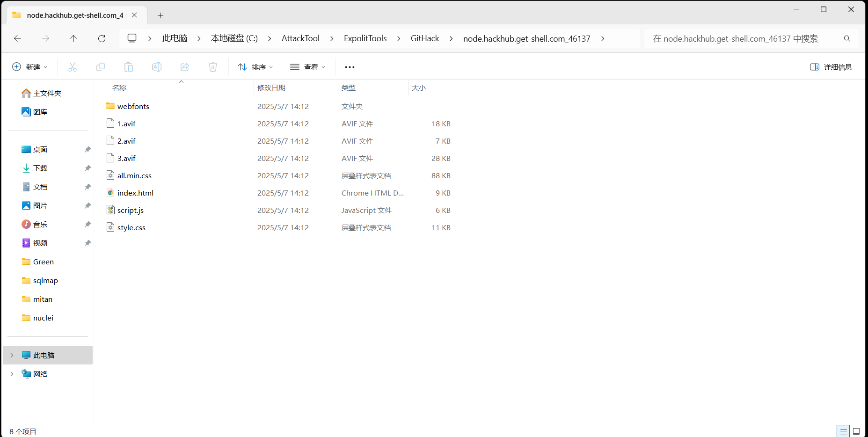Switch to details view at bottom right
The image size is (868, 437).
click(x=843, y=430)
